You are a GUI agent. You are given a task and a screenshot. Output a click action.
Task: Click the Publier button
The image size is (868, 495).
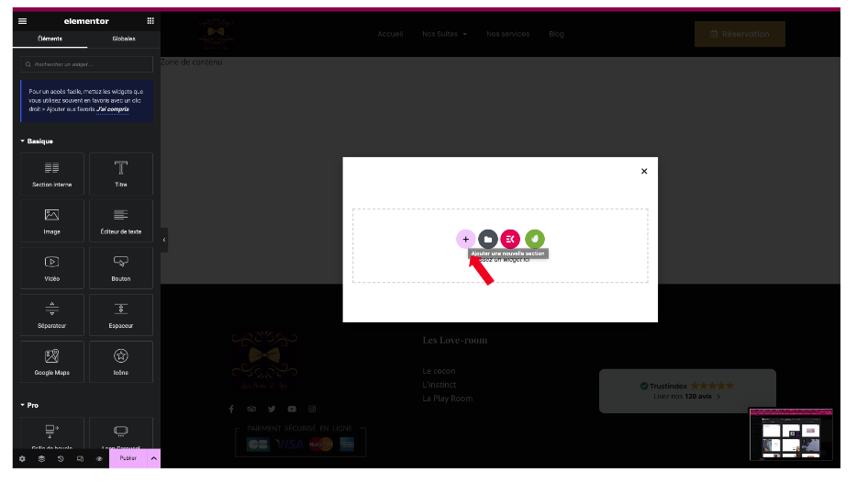pyautogui.click(x=128, y=458)
